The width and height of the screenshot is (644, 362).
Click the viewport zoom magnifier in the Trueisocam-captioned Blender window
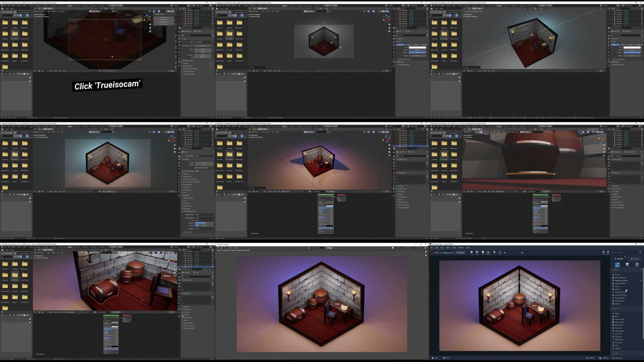pos(150,25)
